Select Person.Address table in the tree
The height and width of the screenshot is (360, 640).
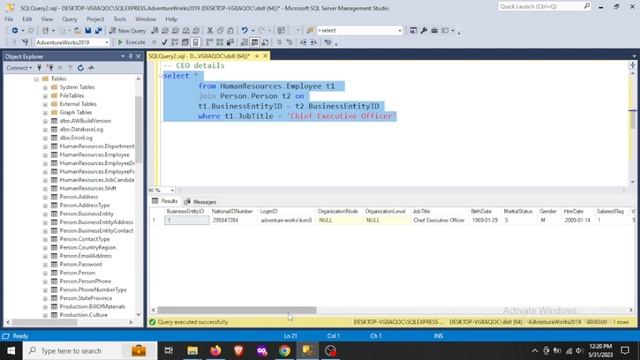pyautogui.click(x=79, y=197)
